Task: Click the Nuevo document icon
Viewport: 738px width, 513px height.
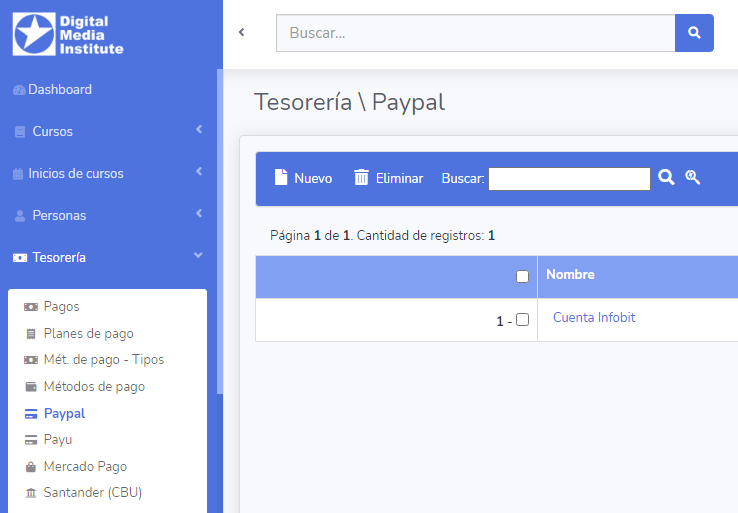Action: (x=281, y=177)
